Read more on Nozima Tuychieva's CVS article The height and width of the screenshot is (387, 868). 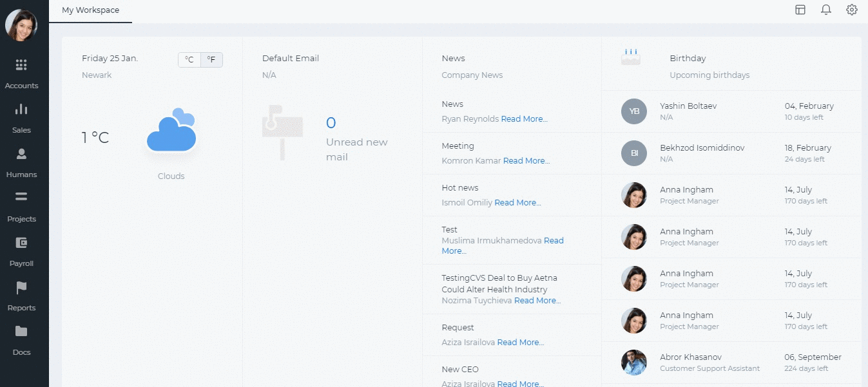[x=537, y=301]
